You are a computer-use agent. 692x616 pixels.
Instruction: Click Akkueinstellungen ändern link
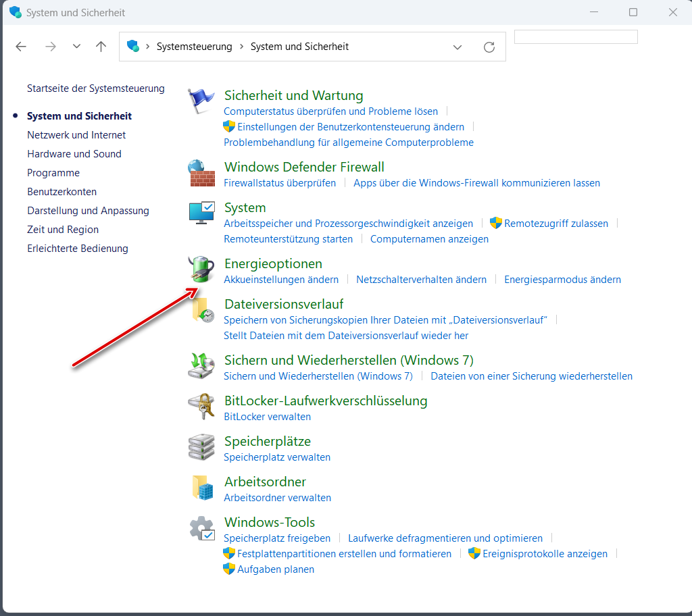pos(281,280)
